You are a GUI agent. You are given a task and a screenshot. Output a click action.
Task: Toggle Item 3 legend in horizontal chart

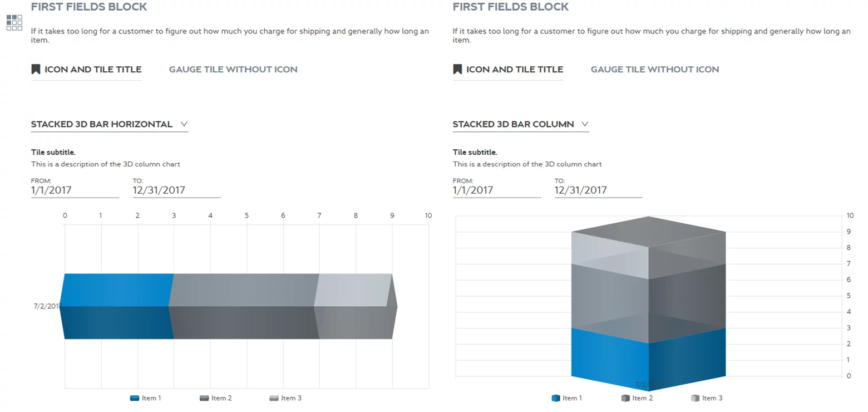pyautogui.click(x=285, y=398)
